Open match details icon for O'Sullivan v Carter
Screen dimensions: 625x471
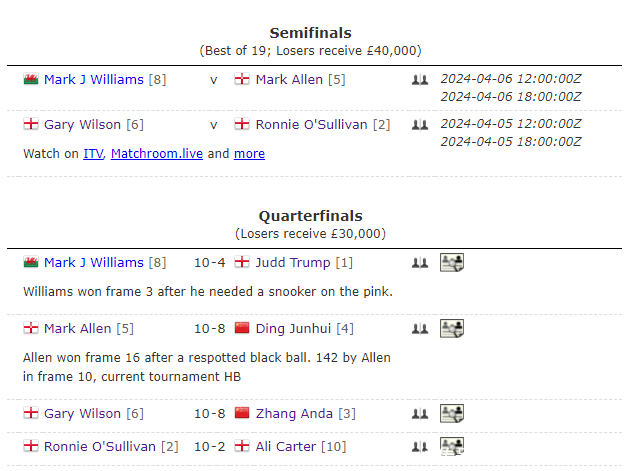pos(452,446)
